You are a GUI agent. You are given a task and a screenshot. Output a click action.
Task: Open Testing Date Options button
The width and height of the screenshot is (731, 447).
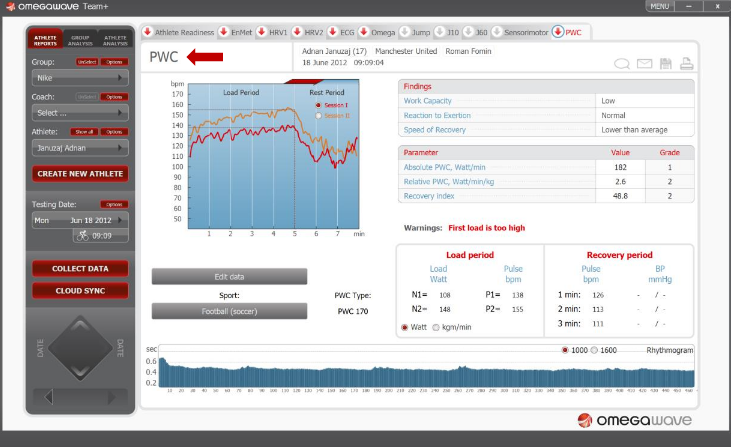click(x=114, y=205)
